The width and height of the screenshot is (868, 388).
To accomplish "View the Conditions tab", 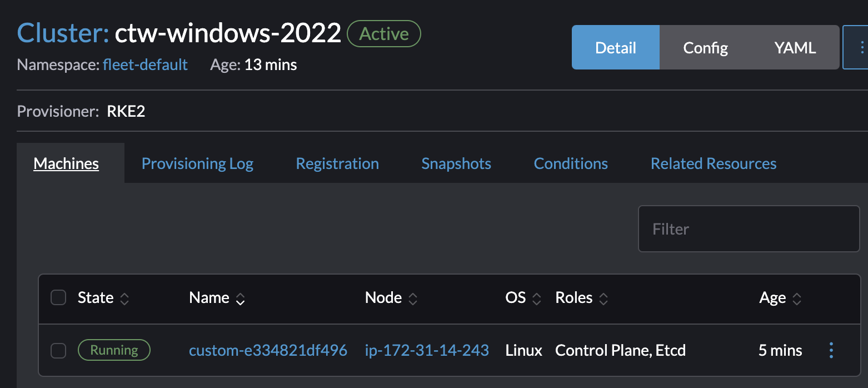I will tap(571, 163).
